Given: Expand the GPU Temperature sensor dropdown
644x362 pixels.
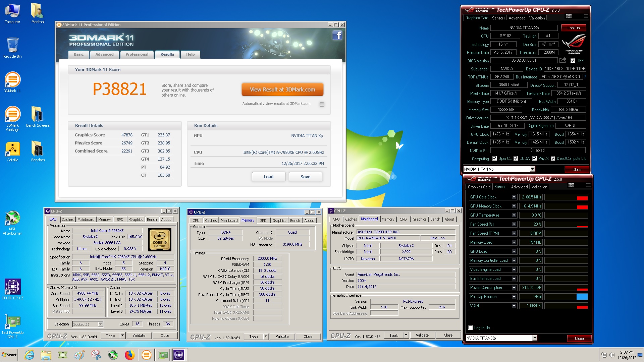Looking at the screenshot, I should (514, 215).
